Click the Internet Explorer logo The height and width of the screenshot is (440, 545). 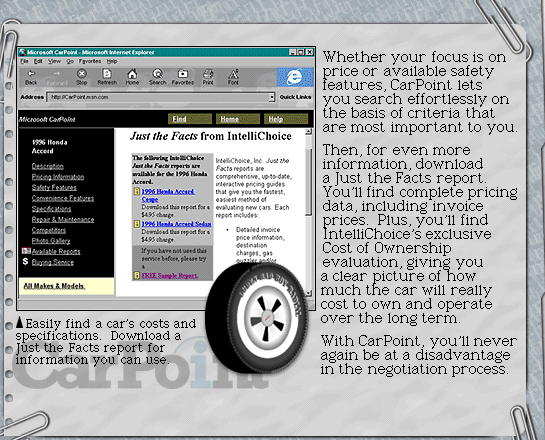(x=295, y=77)
